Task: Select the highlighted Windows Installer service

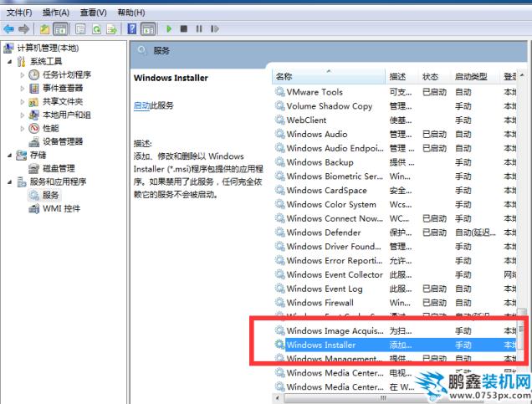Action: point(396,345)
